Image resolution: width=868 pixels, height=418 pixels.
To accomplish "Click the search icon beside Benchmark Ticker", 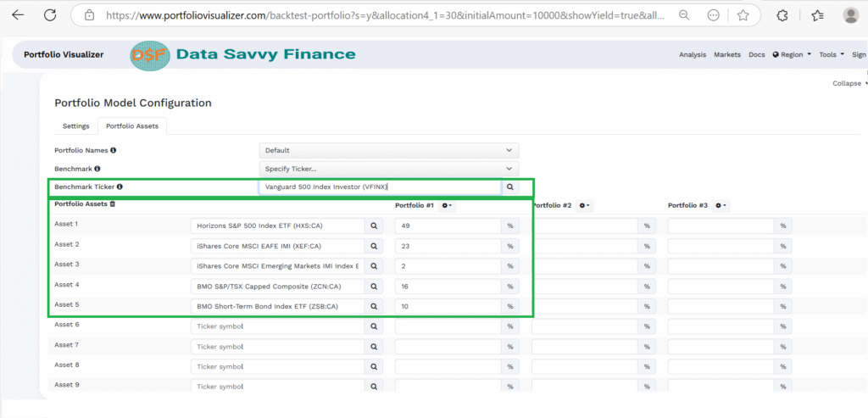I will [510, 187].
